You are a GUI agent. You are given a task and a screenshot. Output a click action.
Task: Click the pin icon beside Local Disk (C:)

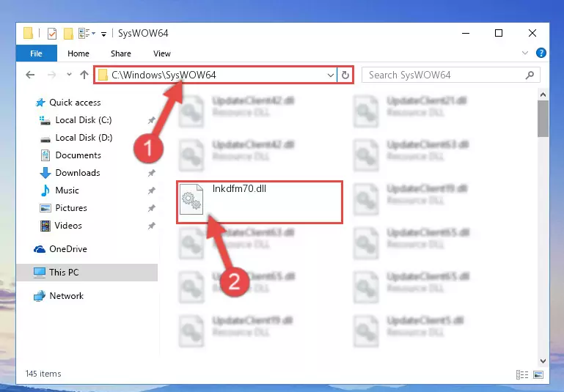151,120
